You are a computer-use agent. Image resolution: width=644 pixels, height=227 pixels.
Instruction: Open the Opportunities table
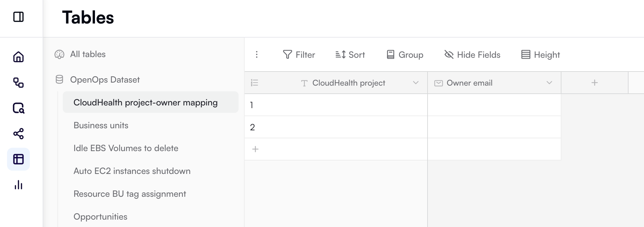click(x=100, y=217)
